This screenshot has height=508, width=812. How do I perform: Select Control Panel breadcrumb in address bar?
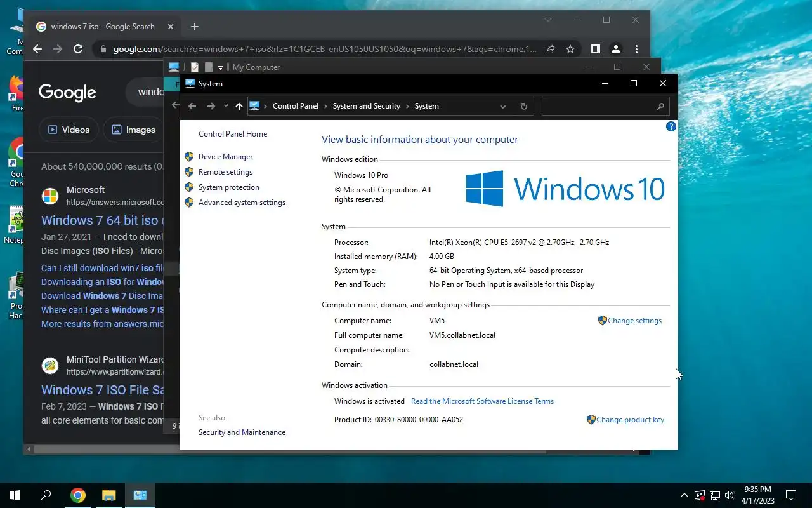(x=296, y=106)
